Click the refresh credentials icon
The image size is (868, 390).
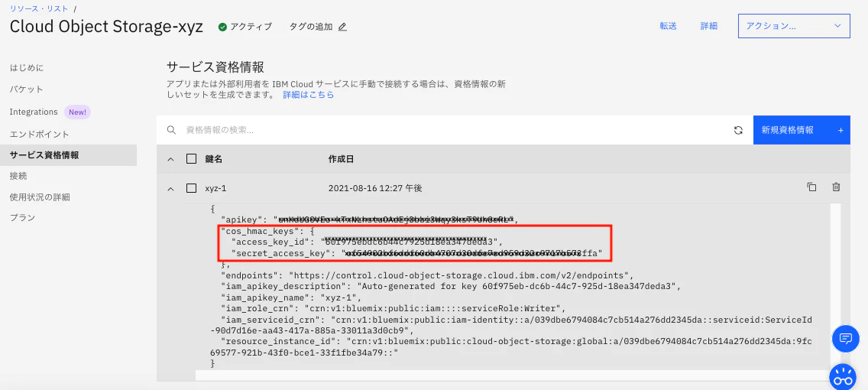(x=738, y=130)
